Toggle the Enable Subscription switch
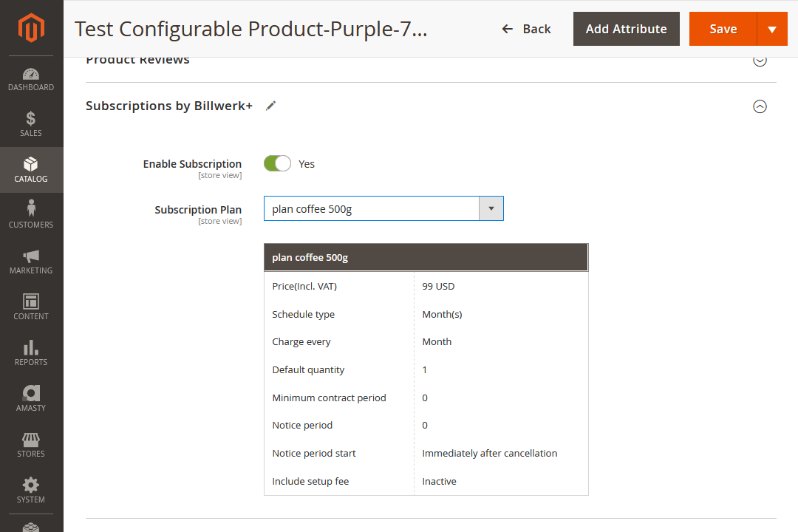Viewport: 798px width, 532px height. tap(277, 163)
